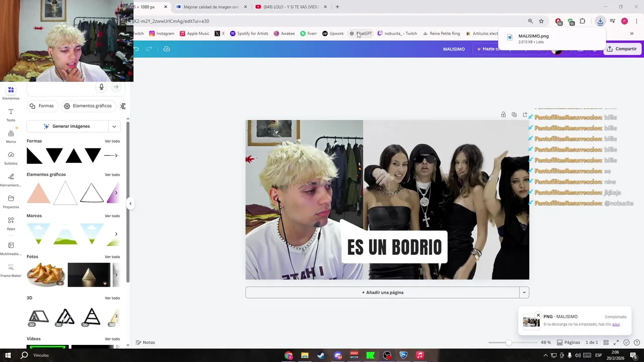The width and height of the screenshot is (644, 362).
Task: Open the Subidos uploads panel
Action: point(11,158)
